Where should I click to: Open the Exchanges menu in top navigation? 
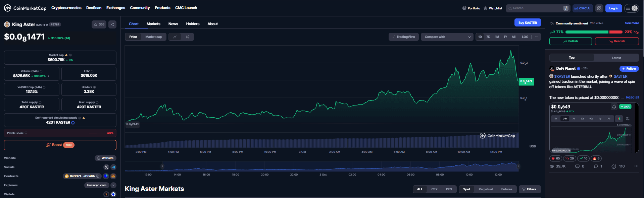(x=115, y=8)
